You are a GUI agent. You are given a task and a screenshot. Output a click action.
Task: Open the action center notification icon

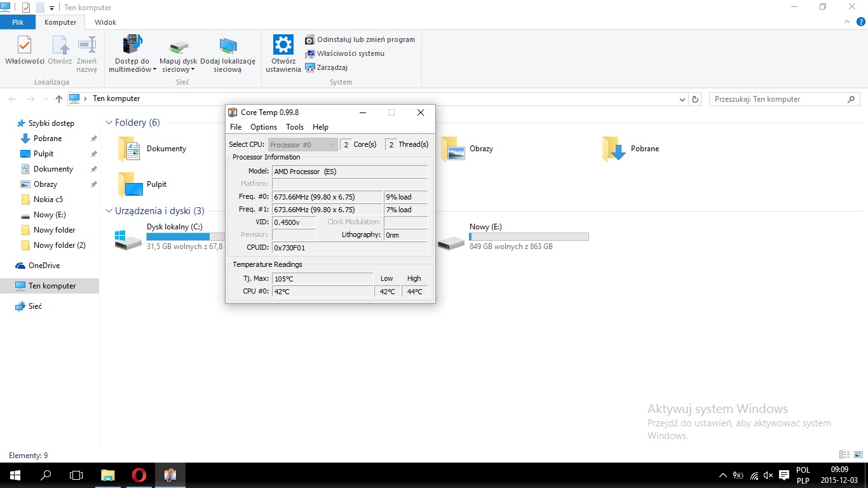click(x=784, y=475)
